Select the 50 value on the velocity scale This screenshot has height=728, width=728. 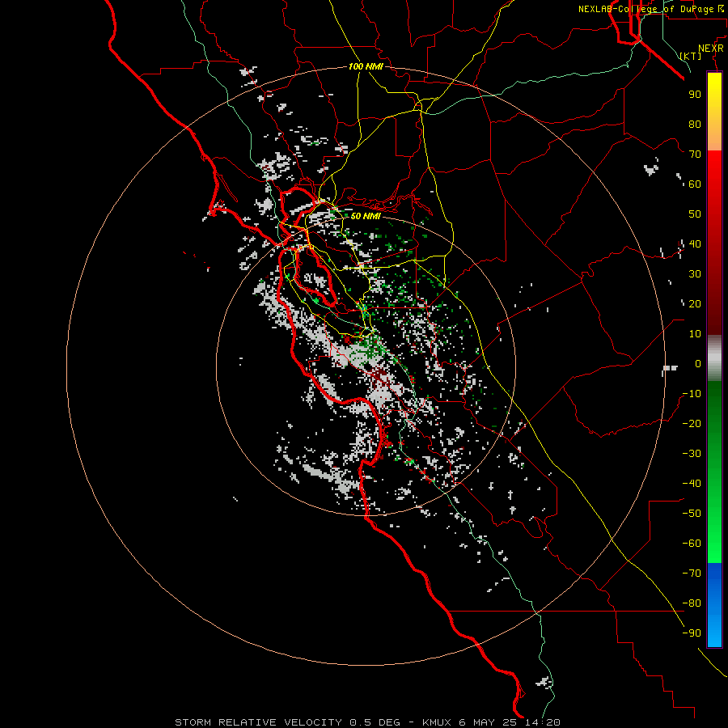tap(695, 214)
